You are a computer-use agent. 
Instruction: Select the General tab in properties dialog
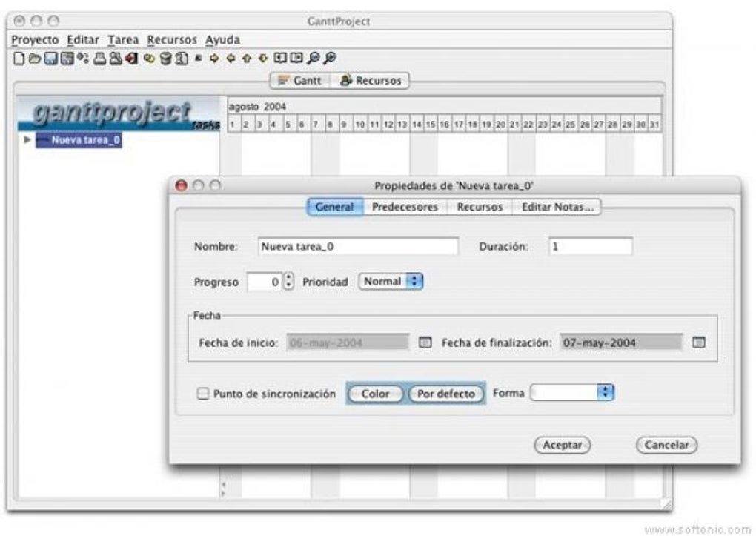click(335, 207)
